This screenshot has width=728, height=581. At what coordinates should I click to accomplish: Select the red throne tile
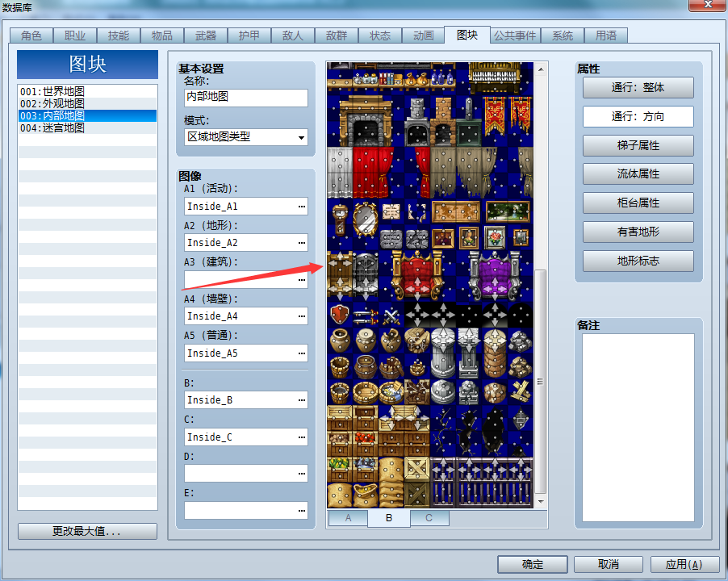coord(417,274)
